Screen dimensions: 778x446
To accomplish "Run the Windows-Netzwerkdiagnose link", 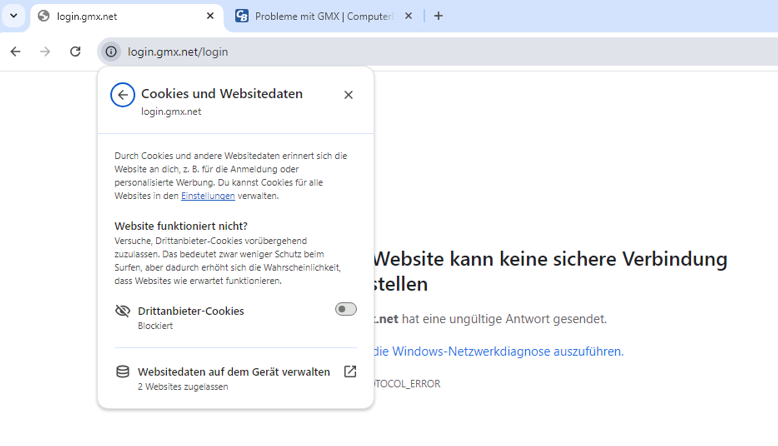I will 498,351.
